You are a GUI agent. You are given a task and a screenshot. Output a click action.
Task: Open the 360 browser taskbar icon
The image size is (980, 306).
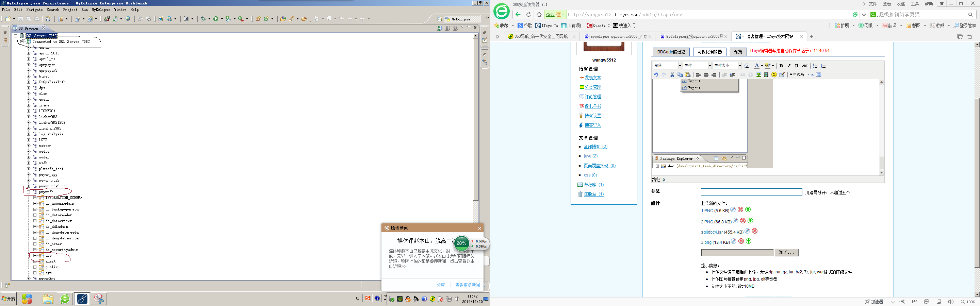[65, 299]
